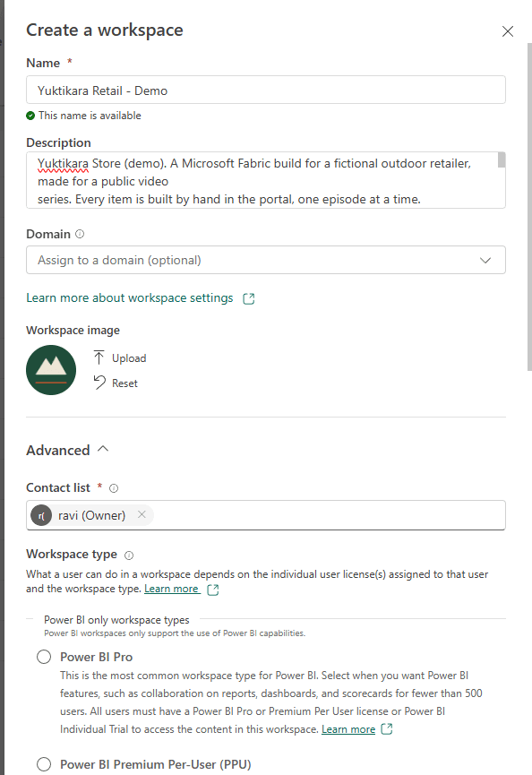Click the 'Workspace image' label

coord(73,331)
